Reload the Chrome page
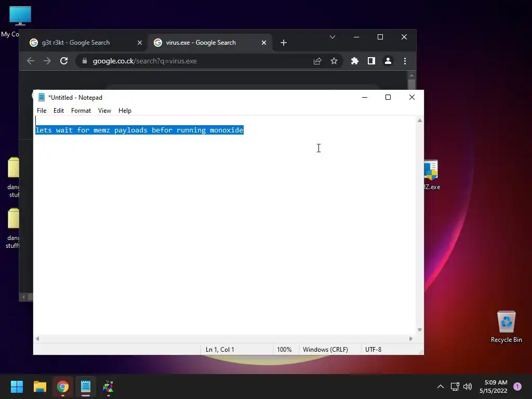 pyautogui.click(x=64, y=61)
